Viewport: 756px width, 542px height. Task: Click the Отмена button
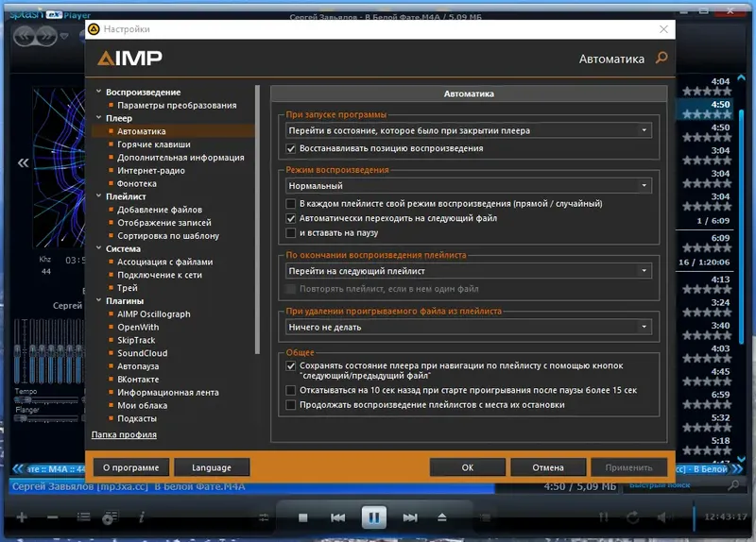(548, 467)
